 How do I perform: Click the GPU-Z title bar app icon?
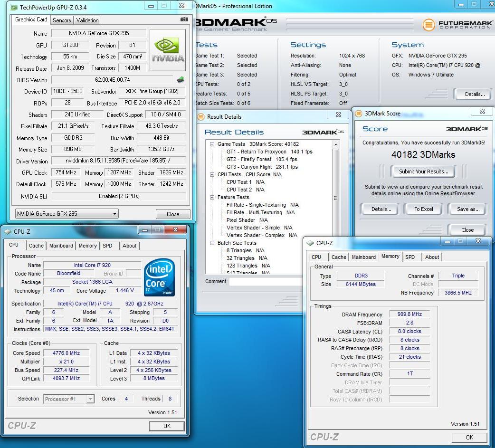coord(14,7)
